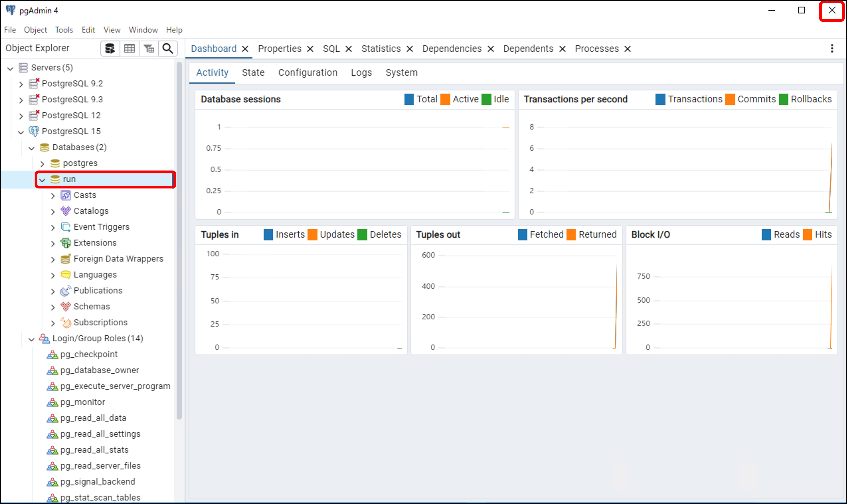Screen dimensions: 847x504
Task: Click the Casts node icon
Action: (x=65, y=195)
